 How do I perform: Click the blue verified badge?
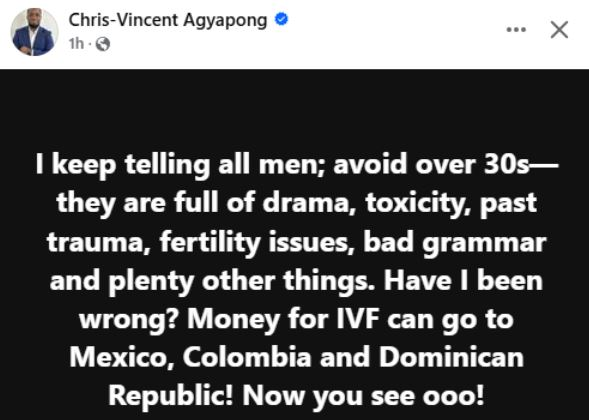(x=281, y=19)
